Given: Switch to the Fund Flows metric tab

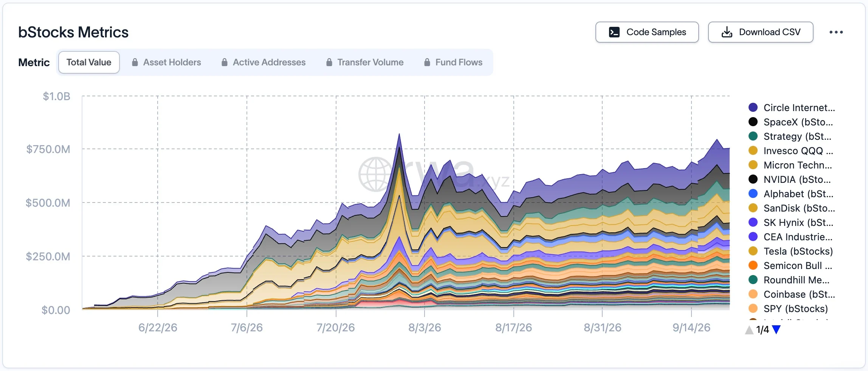Looking at the screenshot, I should point(453,62).
